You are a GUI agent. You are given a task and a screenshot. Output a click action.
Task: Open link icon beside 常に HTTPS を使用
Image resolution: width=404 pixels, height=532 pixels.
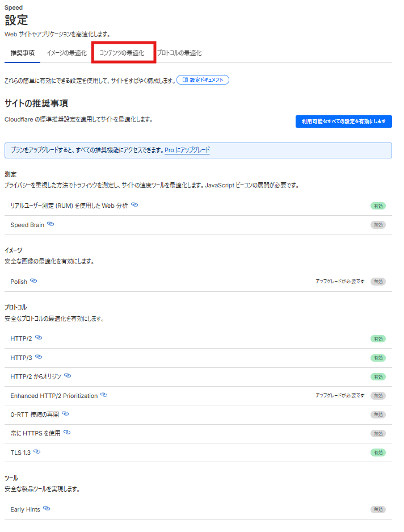click(67, 432)
